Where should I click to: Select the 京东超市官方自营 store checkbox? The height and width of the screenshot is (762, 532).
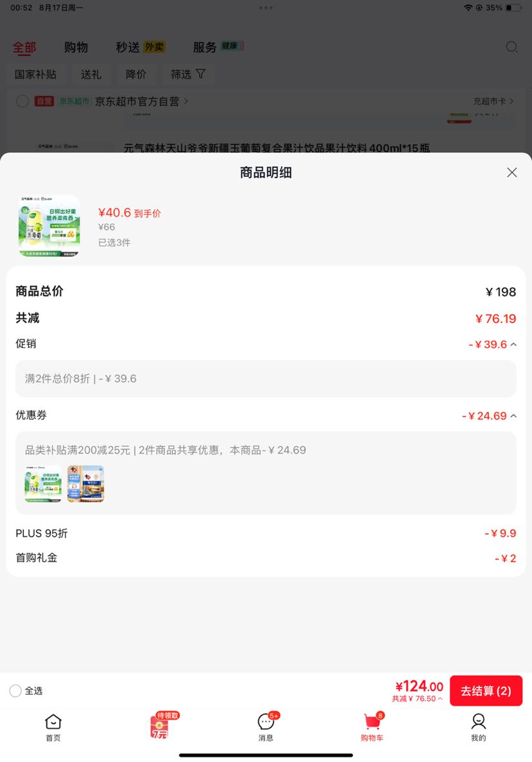coord(22,101)
